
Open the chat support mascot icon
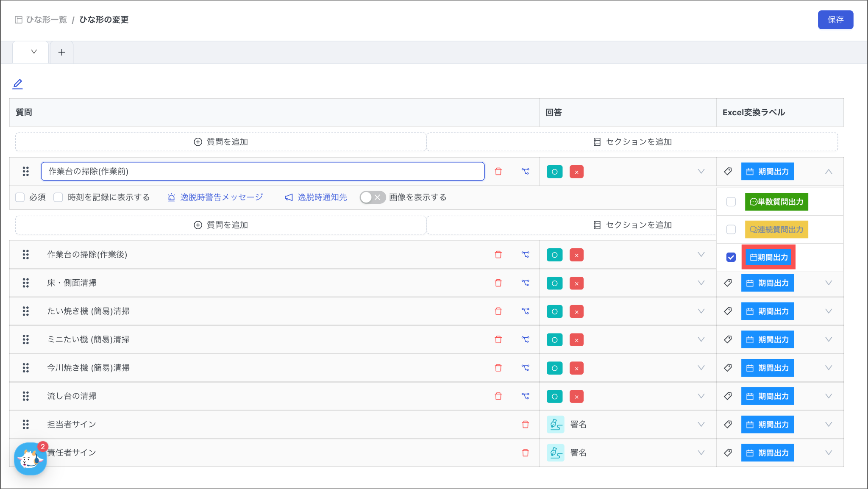click(30, 459)
